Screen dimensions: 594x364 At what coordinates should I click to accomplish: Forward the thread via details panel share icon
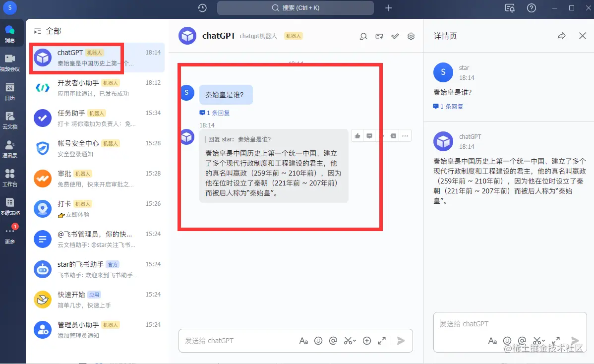click(561, 36)
